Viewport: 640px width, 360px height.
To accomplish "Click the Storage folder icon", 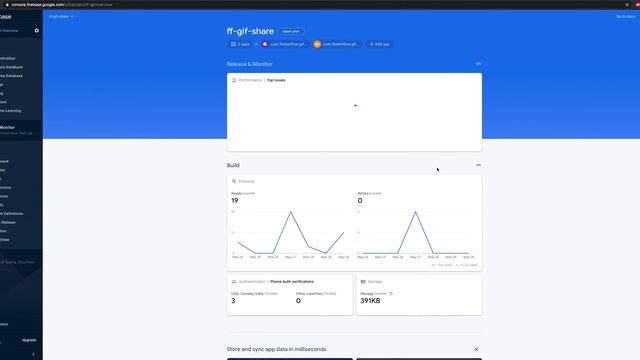I will (x=363, y=282).
